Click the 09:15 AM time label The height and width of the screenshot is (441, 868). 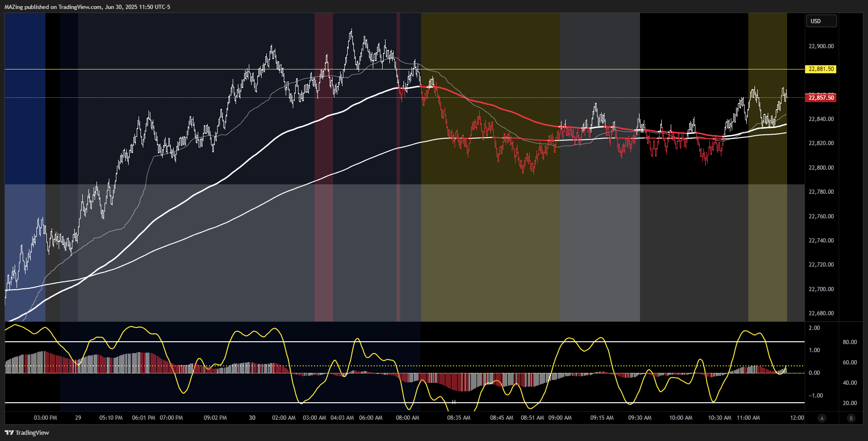[x=602, y=418]
